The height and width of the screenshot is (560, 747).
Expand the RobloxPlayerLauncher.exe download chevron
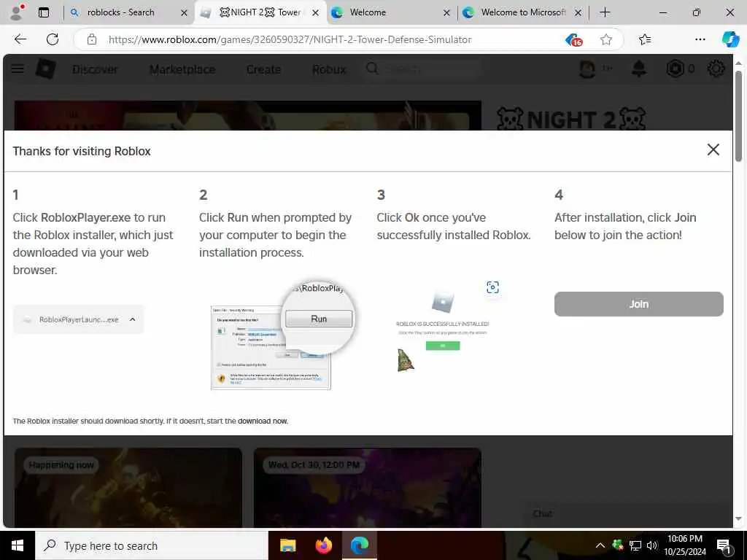click(133, 319)
